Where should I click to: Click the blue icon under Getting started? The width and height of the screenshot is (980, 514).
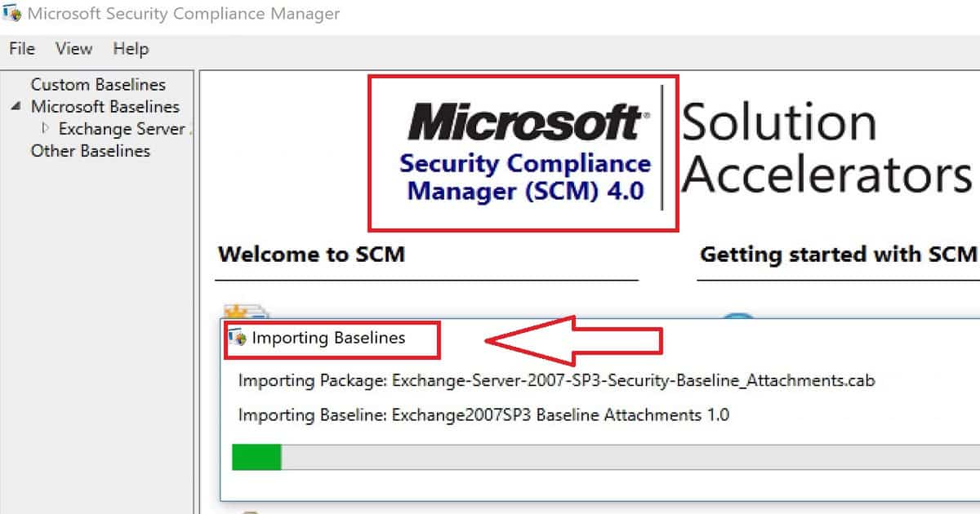point(739,317)
